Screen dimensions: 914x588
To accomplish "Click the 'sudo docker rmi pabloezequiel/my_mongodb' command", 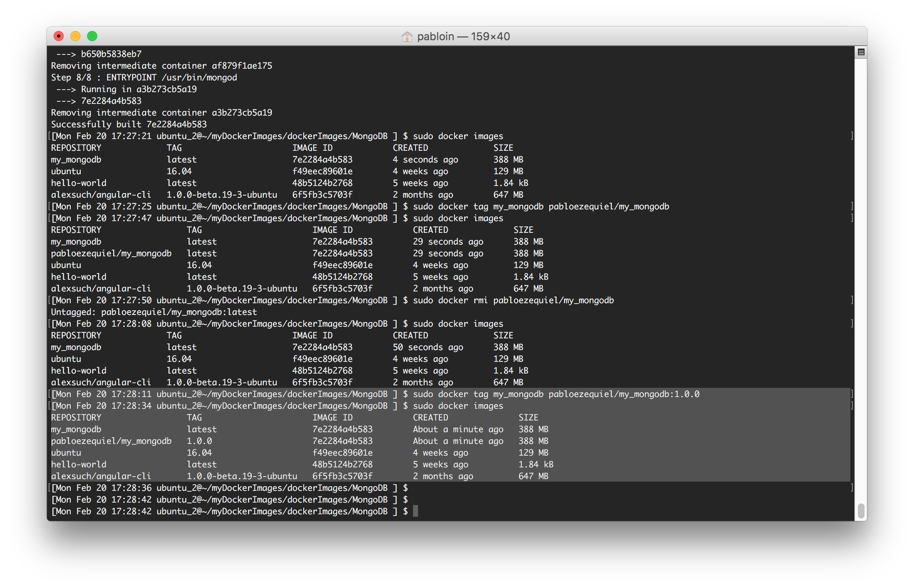I will click(x=513, y=300).
